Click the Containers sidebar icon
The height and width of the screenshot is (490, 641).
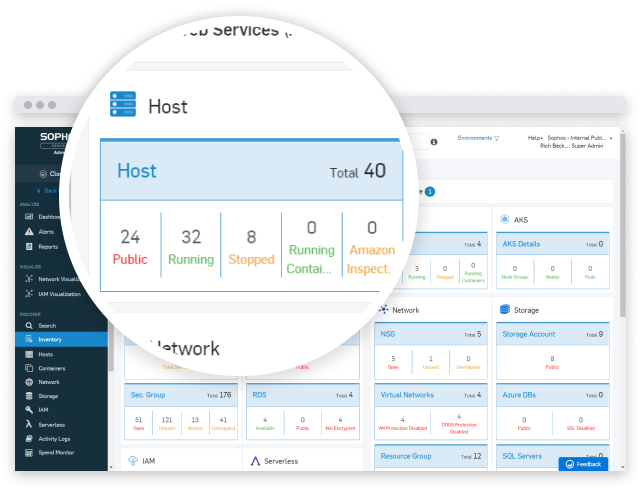(x=28, y=368)
